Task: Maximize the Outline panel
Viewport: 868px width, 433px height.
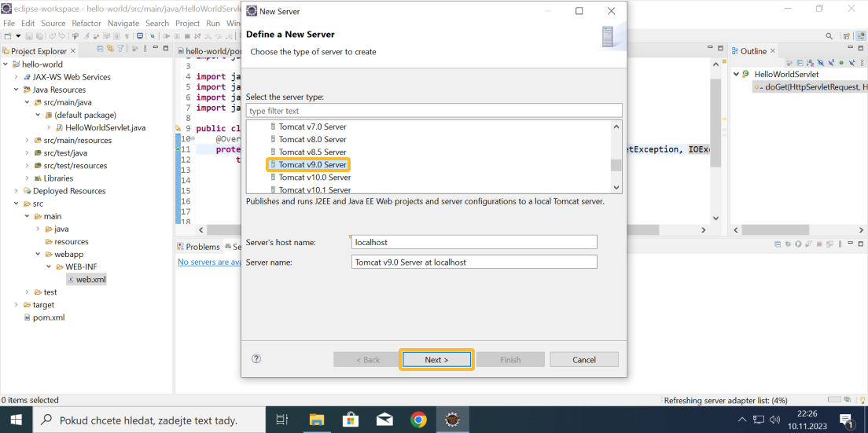Action: [861, 48]
